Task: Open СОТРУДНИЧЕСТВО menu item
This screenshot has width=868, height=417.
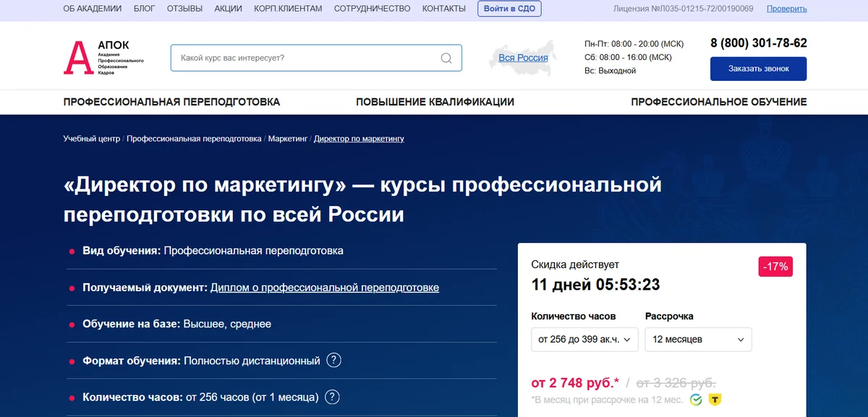Action: pyautogui.click(x=372, y=9)
